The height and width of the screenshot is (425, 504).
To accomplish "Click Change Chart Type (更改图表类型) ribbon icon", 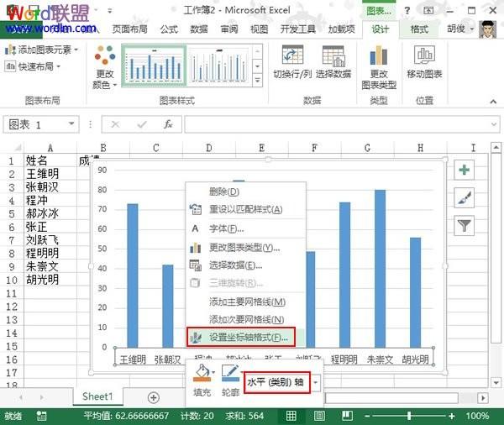I will [379, 58].
